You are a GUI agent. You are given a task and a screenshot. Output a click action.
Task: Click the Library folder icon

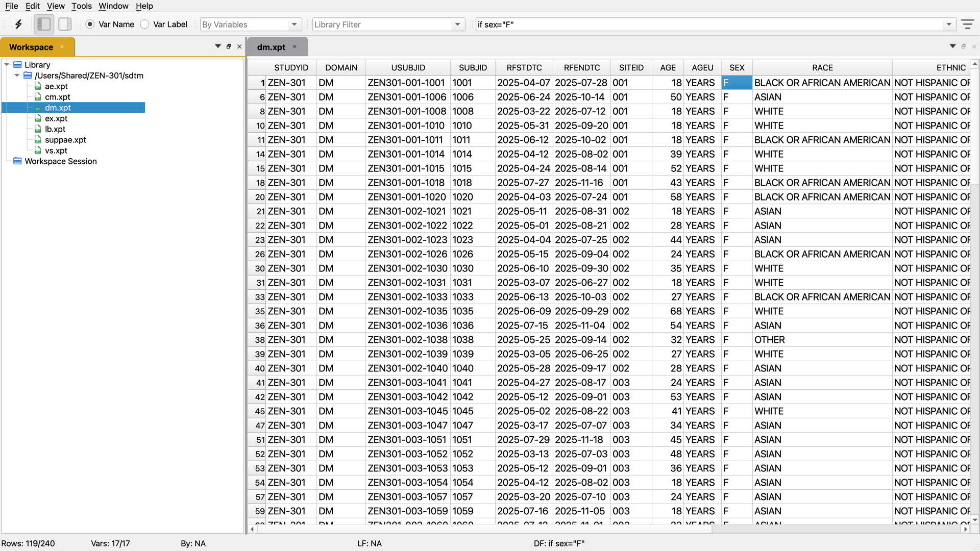click(x=17, y=65)
